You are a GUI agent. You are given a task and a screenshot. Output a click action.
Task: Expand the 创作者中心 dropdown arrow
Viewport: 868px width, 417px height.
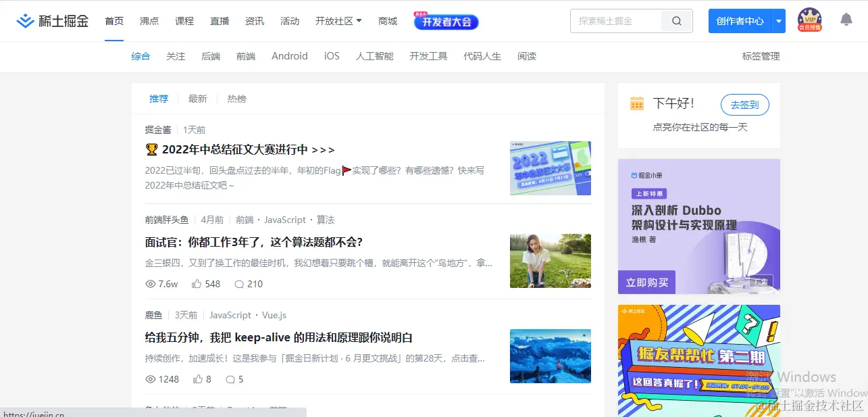click(x=779, y=21)
